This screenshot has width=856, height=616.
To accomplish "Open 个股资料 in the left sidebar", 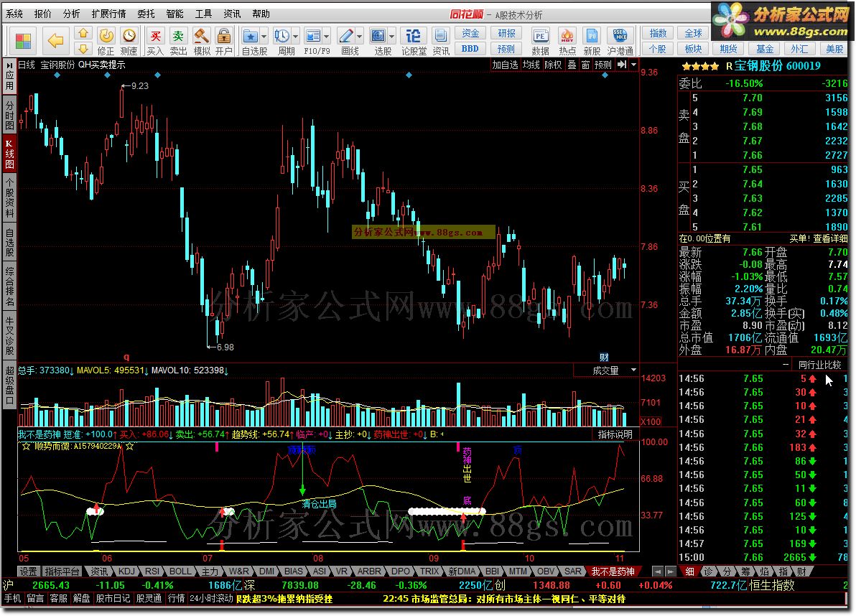I will click(x=9, y=199).
